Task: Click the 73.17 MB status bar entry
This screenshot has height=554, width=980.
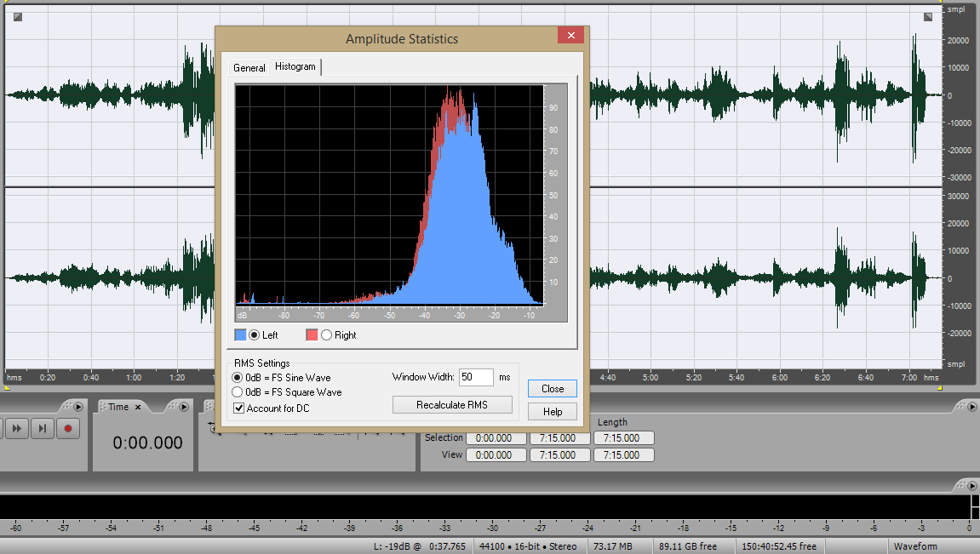Action: point(612,546)
